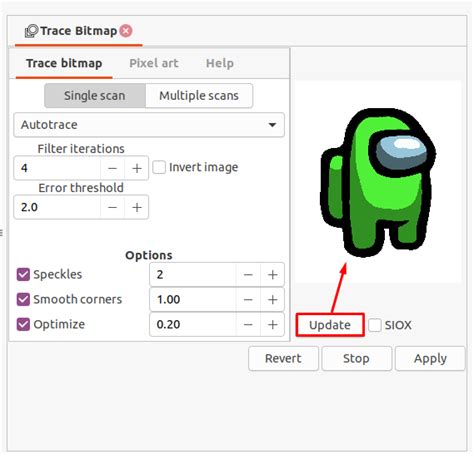Click the green crewmate preview image

378,182
